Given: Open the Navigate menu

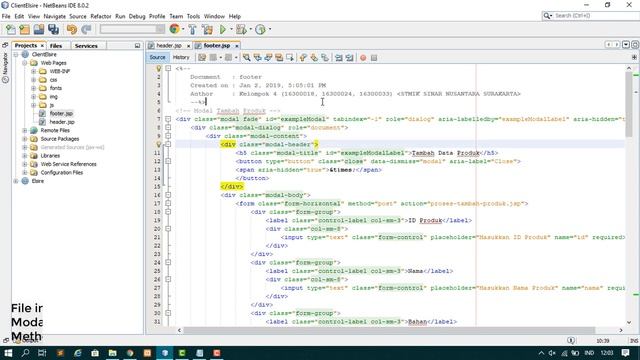Looking at the screenshot, I should coord(55,16).
